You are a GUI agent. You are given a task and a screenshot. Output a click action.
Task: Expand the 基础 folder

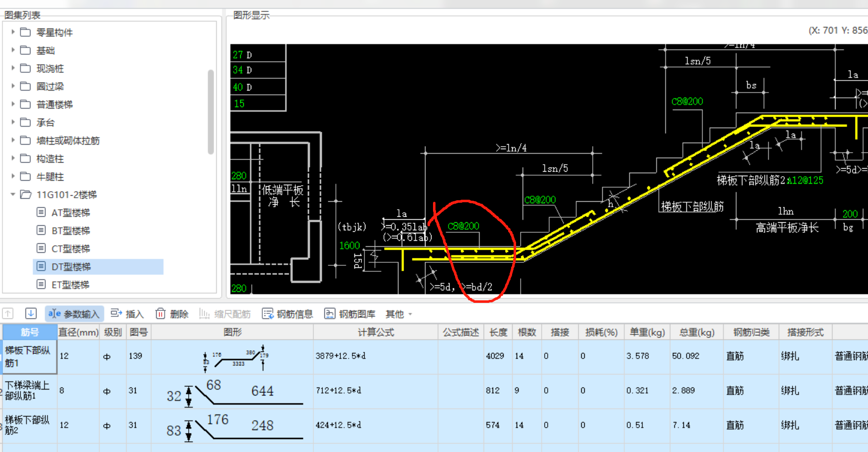(x=13, y=50)
